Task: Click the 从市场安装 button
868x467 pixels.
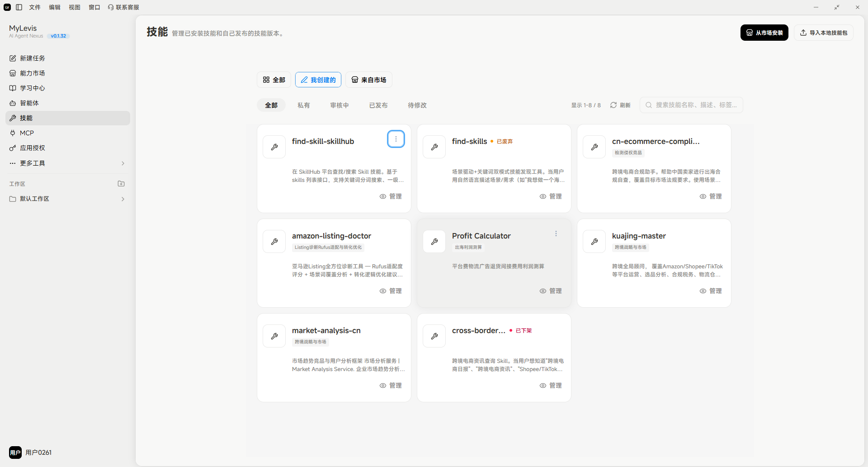Action: [764, 33]
